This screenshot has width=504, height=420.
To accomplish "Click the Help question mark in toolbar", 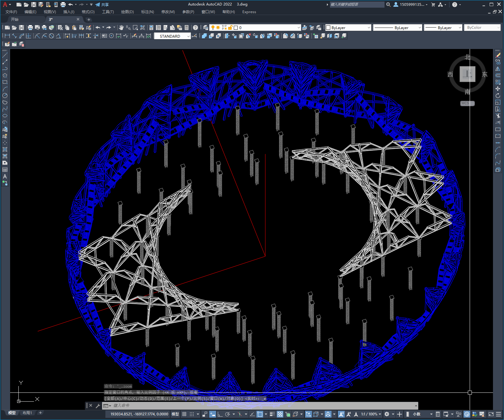I will [195, 28].
